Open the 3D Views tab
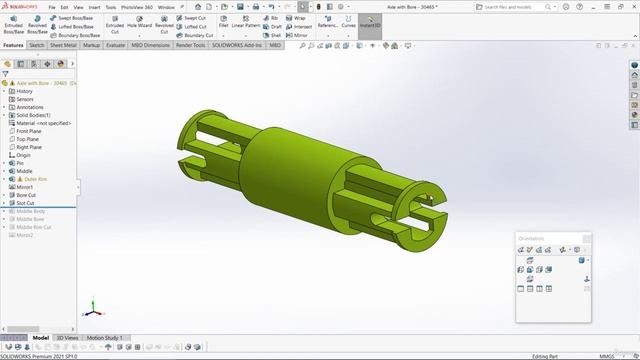 click(67, 338)
